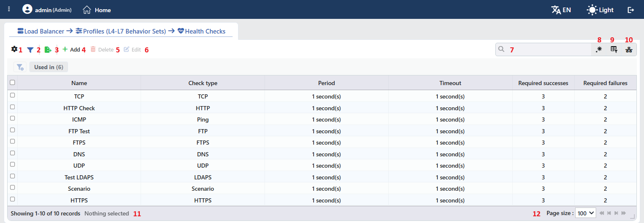
Task: Sort by Required failures column header
Action: coord(605,83)
